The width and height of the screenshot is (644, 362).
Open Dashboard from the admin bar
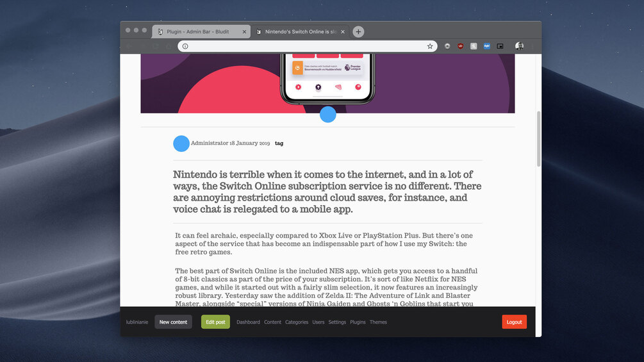coord(248,322)
